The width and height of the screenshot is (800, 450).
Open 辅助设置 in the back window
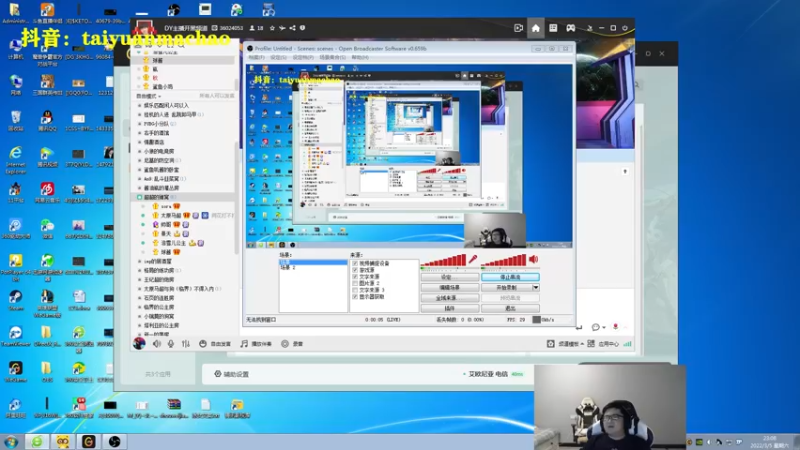coord(232,374)
